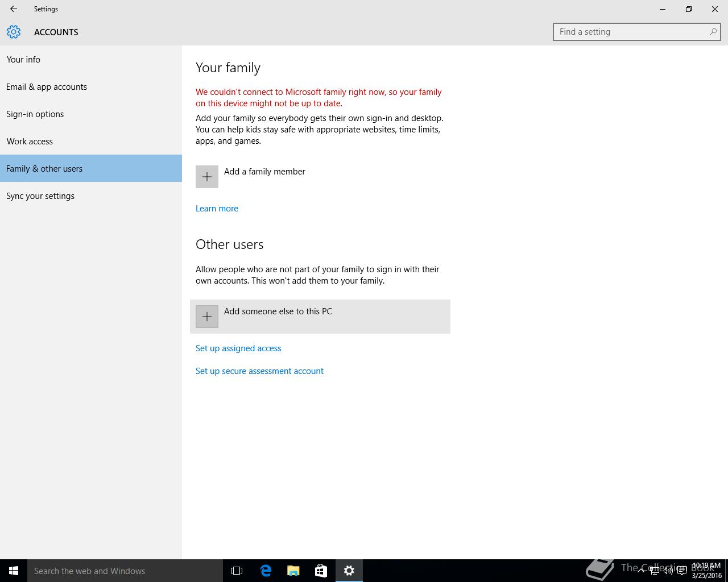Click the Settings title text
This screenshot has width=728, height=582.
pyautogui.click(x=46, y=9)
